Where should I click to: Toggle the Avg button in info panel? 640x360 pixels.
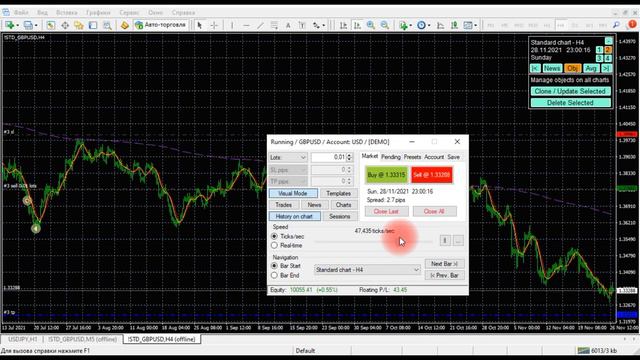coord(591,68)
